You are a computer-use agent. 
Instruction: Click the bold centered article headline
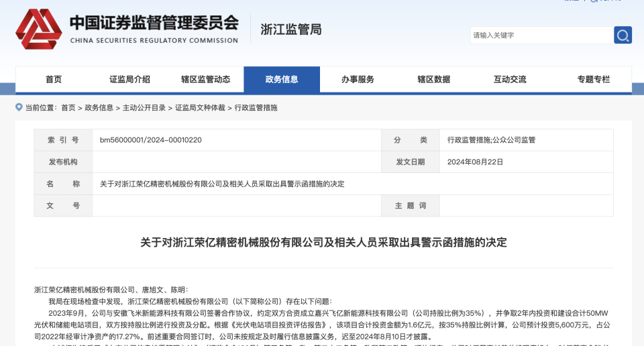coord(323,243)
